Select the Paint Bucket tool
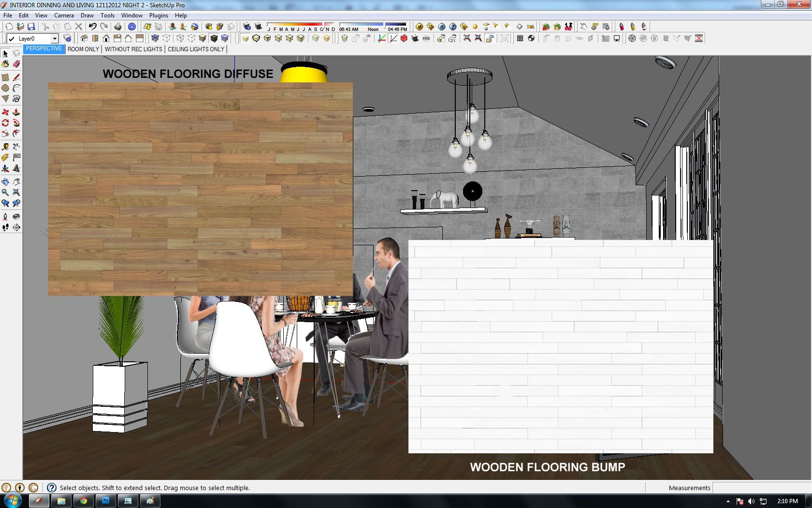 (x=5, y=64)
